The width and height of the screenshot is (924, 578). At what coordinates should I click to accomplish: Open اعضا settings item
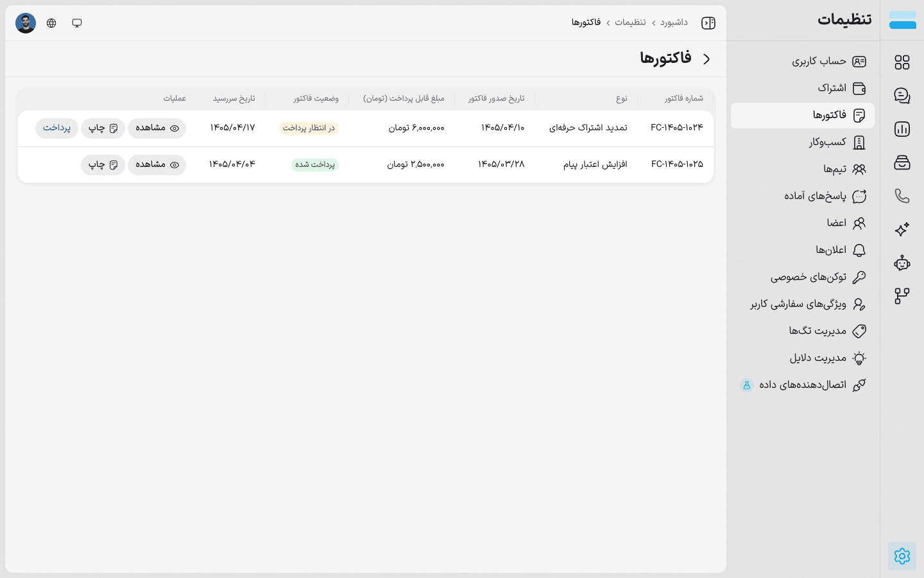803,223
